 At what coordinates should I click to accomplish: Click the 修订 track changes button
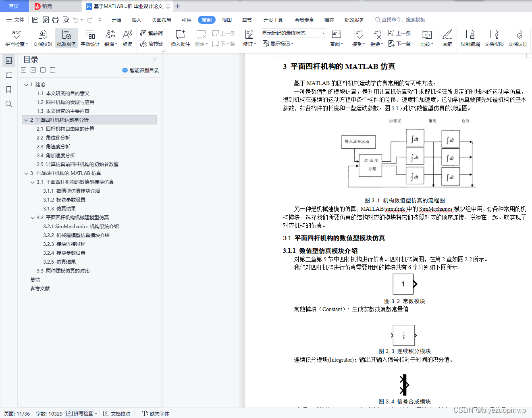coord(249,38)
